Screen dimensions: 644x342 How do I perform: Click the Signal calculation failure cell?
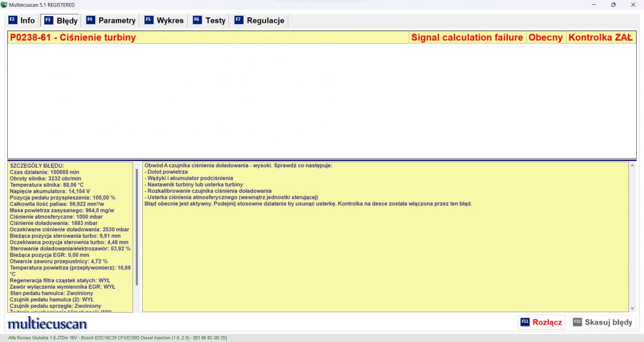tap(467, 37)
